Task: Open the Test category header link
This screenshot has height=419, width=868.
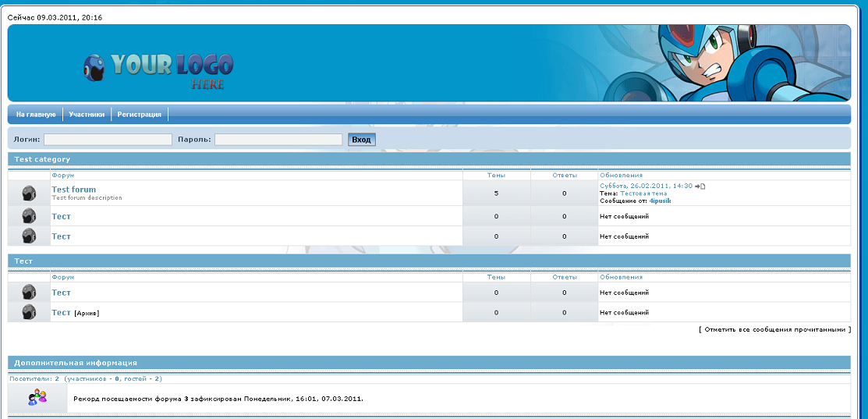Action: tap(42, 159)
